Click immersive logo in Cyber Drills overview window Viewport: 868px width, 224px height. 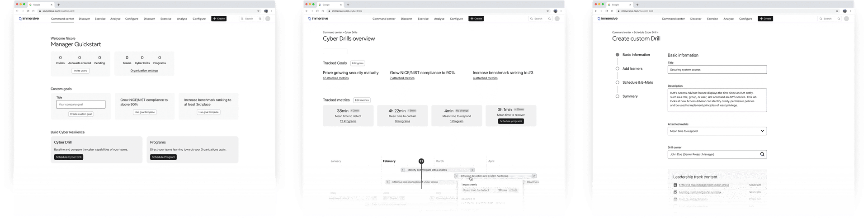318,19
